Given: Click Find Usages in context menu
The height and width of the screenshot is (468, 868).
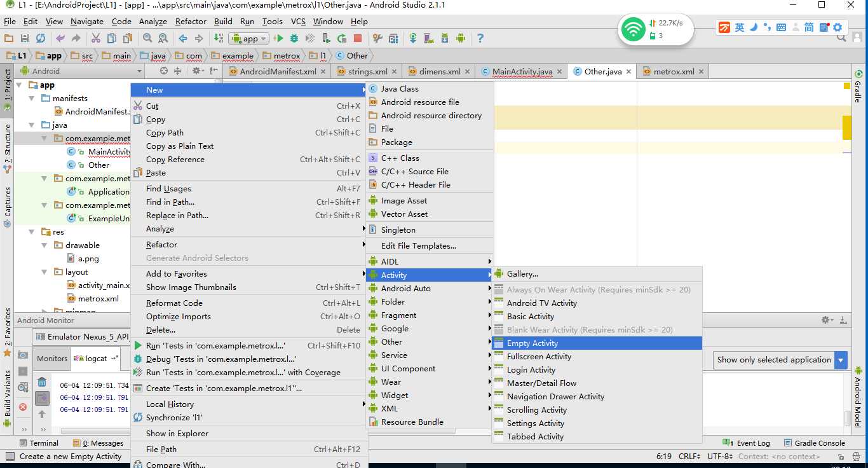Looking at the screenshot, I should [247, 189].
